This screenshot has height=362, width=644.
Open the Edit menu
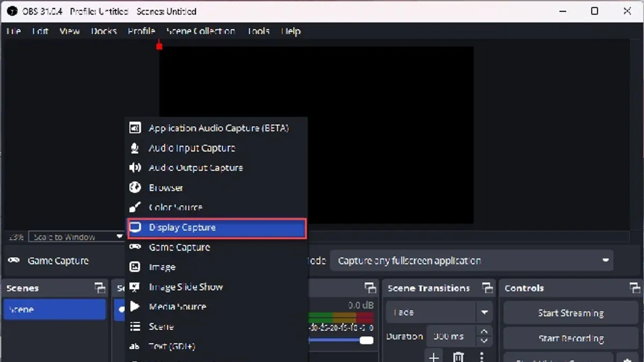tap(40, 31)
